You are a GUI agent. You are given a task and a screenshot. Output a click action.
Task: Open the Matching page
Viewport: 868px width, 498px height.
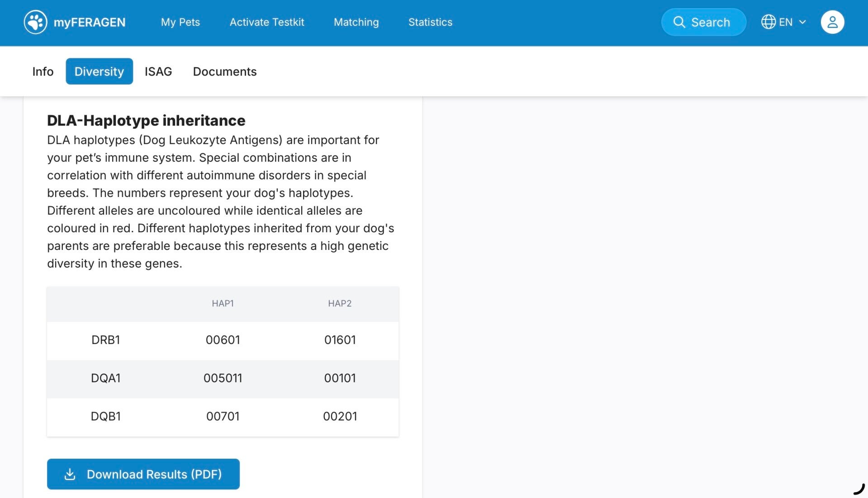(356, 22)
